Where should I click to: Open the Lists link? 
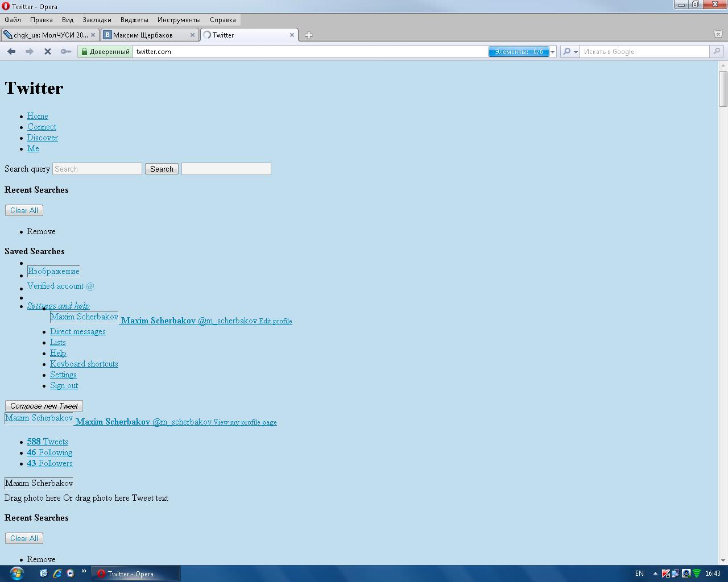tap(58, 342)
